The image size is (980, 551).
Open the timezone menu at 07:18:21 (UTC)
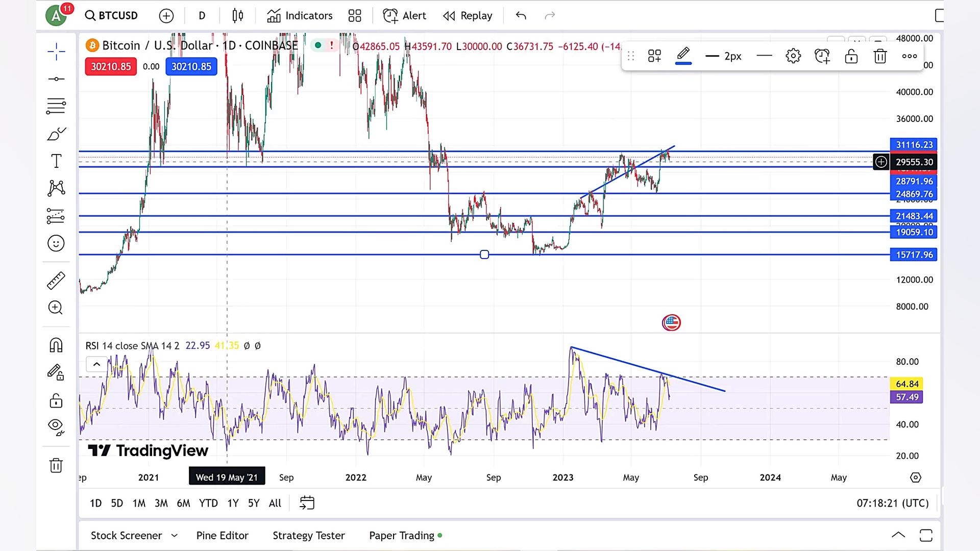pyautogui.click(x=893, y=503)
